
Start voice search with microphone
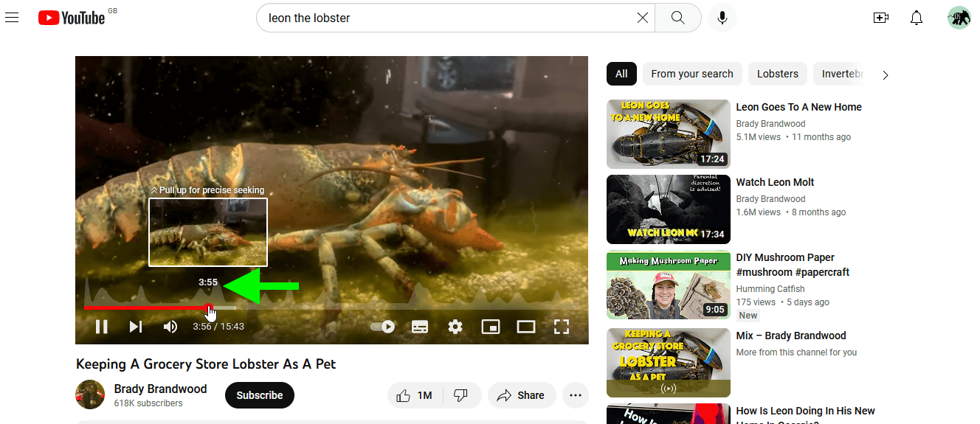(722, 18)
